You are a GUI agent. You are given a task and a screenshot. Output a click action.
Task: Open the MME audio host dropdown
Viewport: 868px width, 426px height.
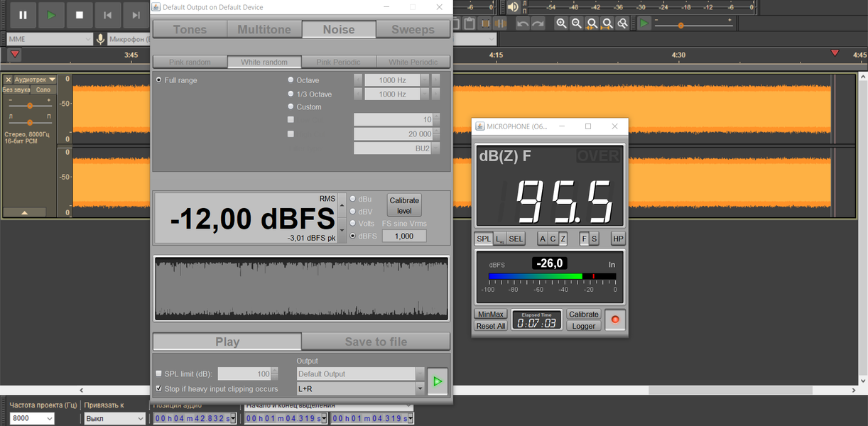[50, 39]
